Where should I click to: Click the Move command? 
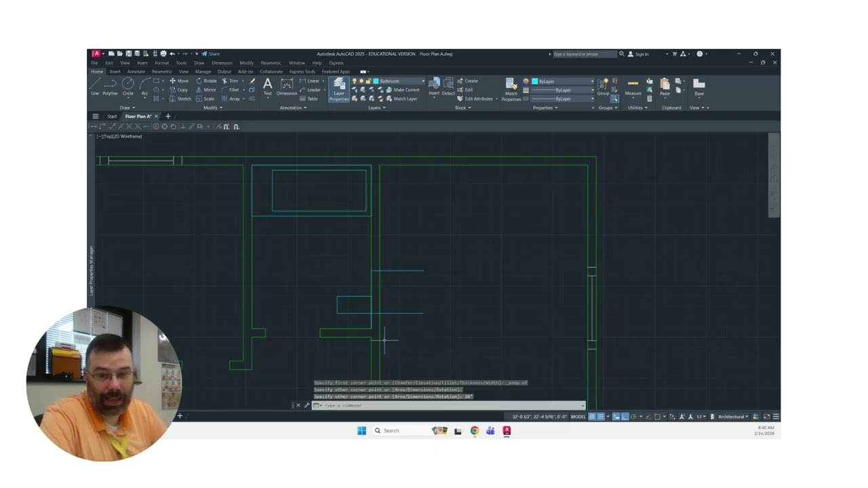click(x=179, y=81)
